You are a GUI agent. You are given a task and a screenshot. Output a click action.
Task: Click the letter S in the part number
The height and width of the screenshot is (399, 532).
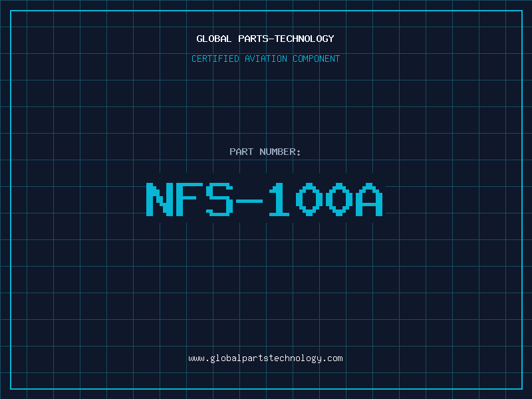click(220, 199)
